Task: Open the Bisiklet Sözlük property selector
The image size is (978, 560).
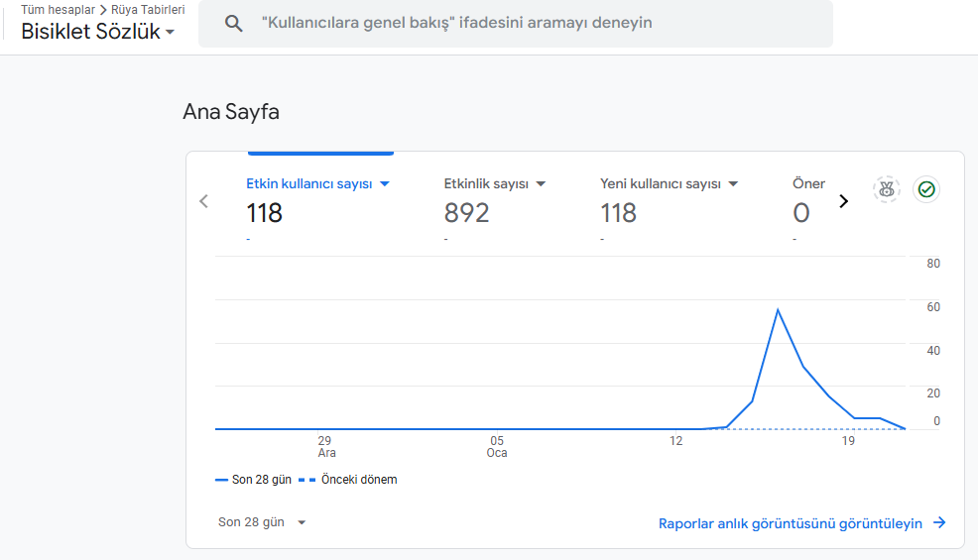Action: tap(98, 31)
